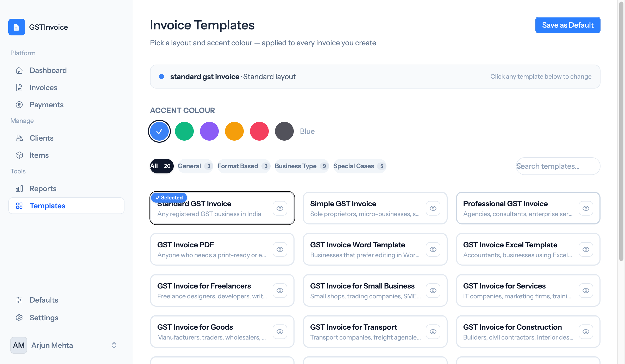Preview GST Invoice for Small Business

(433, 291)
